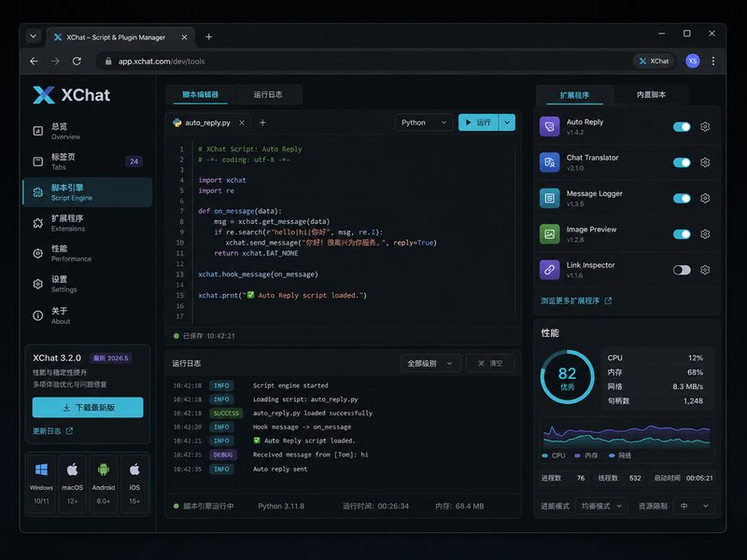The width and height of the screenshot is (747, 560).
Task: Click the SUCCESS log level tag
Action: click(226, 413)
